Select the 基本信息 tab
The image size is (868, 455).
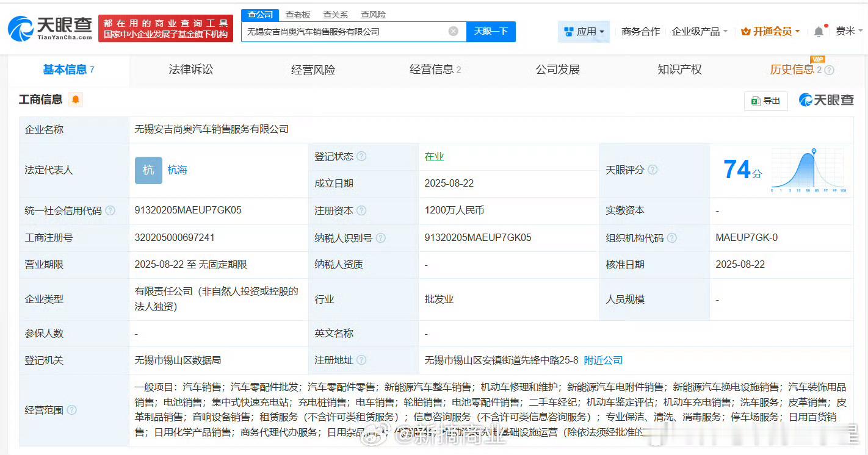(x=68, y=70)
